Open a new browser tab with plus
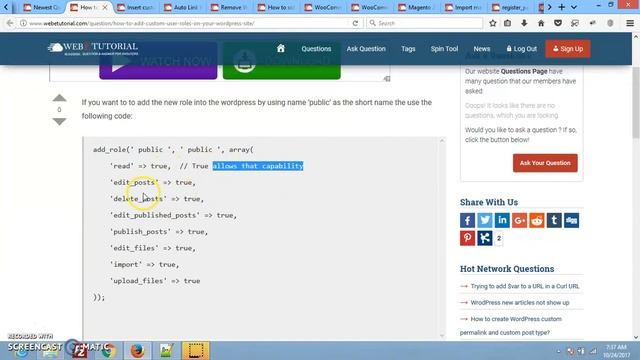Image resolution: width=640 pixels, height=360 pixels. click(x=562, y=7)
